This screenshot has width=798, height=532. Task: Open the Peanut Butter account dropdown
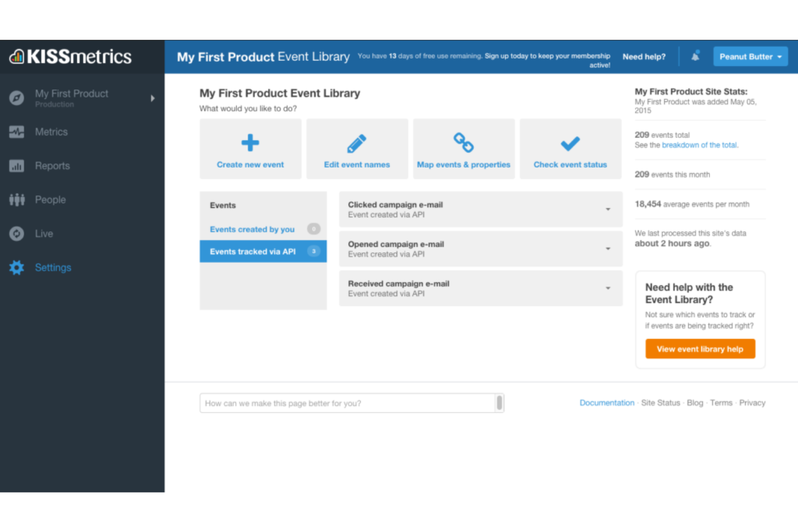[x=750, y=57]
